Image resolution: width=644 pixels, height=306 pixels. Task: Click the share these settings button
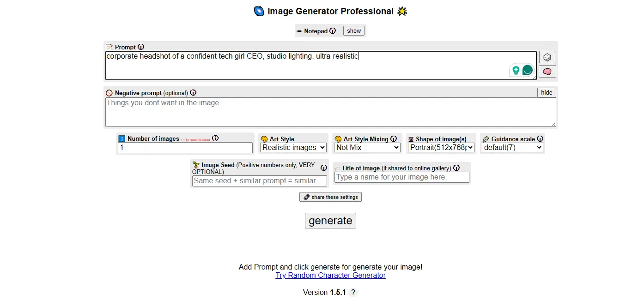pos(330,197)
